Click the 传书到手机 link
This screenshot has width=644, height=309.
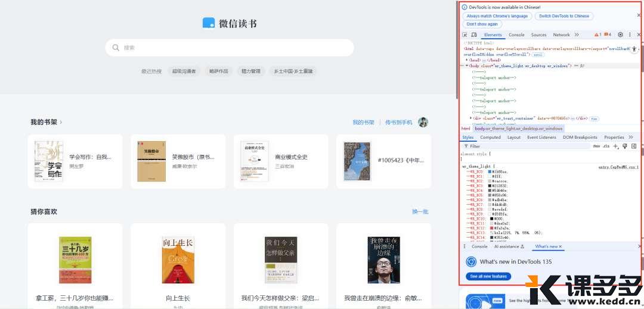(x=399, y=122)
